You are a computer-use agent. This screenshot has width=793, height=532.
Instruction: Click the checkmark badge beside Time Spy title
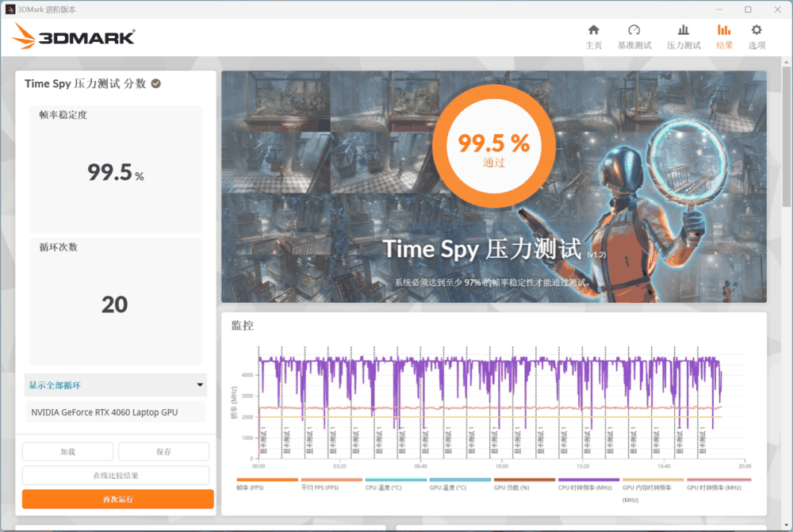coord(156,83)
